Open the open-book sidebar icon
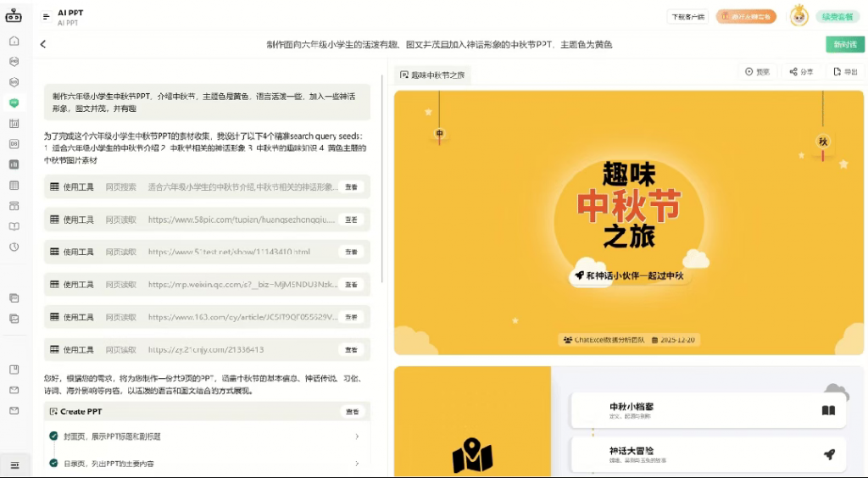The image size is (868, 478). coord(14,226)
